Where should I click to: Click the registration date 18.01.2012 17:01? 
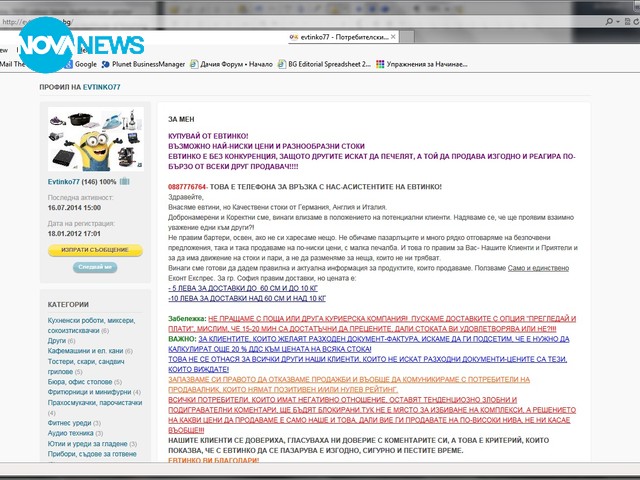point(74,233)
